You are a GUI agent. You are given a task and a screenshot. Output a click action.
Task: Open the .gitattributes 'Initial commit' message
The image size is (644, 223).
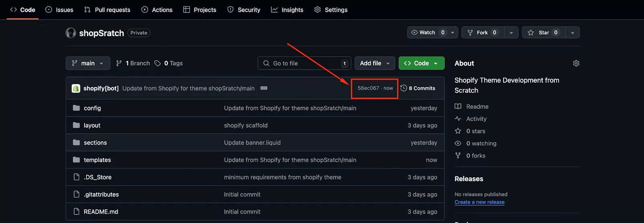click(x=242, y=194)
